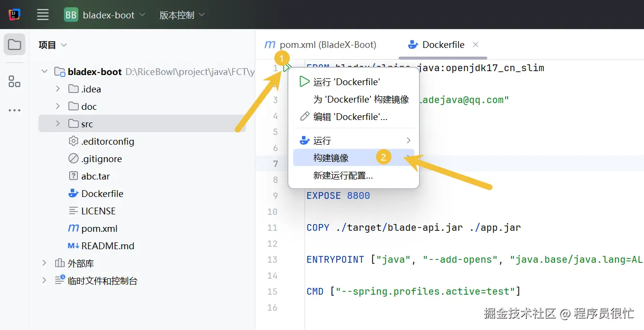Click the scratches and consoles icon

coord(60,280)
